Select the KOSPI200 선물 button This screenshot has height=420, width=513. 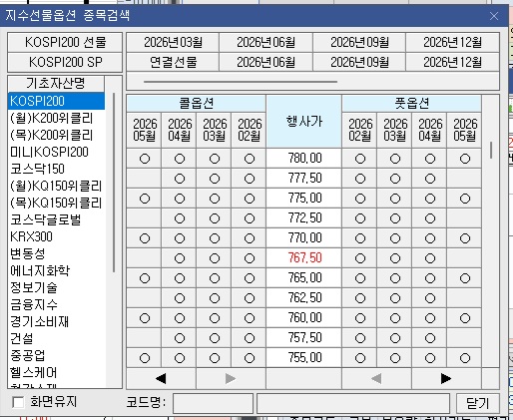pyautogui.click(x=65, y=42)
